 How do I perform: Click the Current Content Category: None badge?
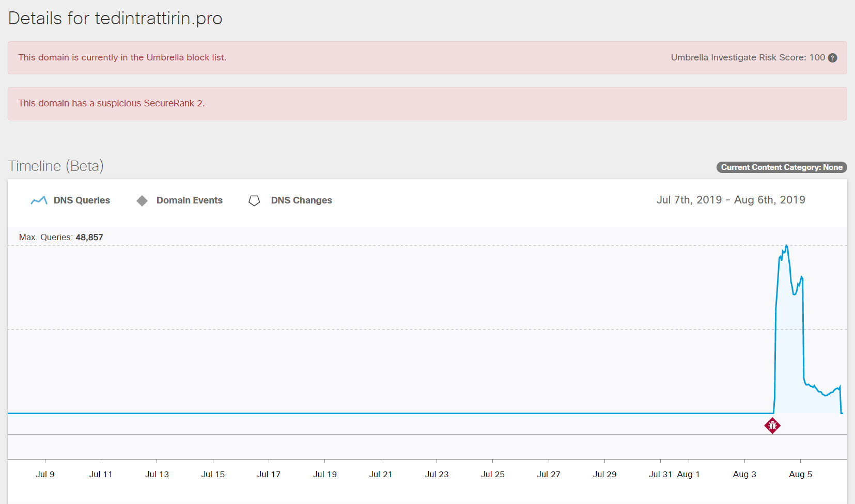pyautogui.click(x=781, y=167)
